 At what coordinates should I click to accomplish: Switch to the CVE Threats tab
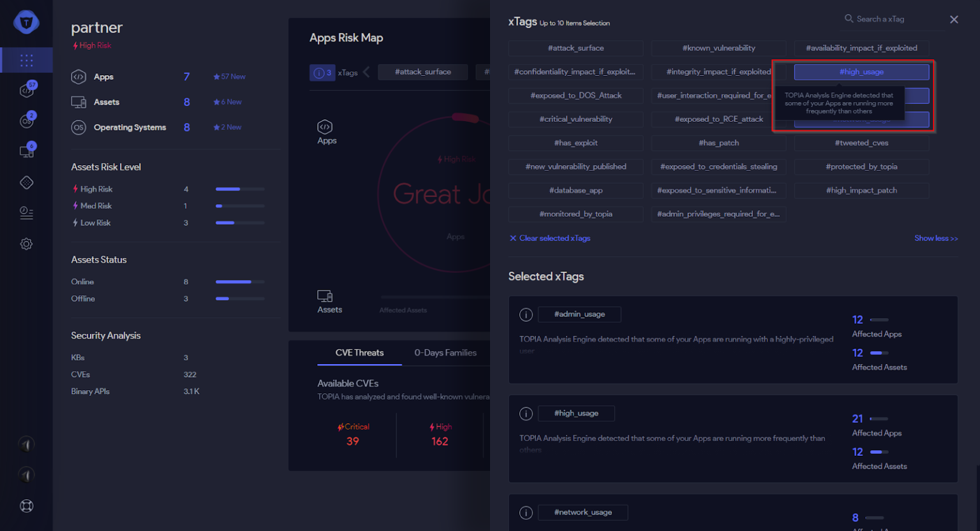click(x=360, y=353)
